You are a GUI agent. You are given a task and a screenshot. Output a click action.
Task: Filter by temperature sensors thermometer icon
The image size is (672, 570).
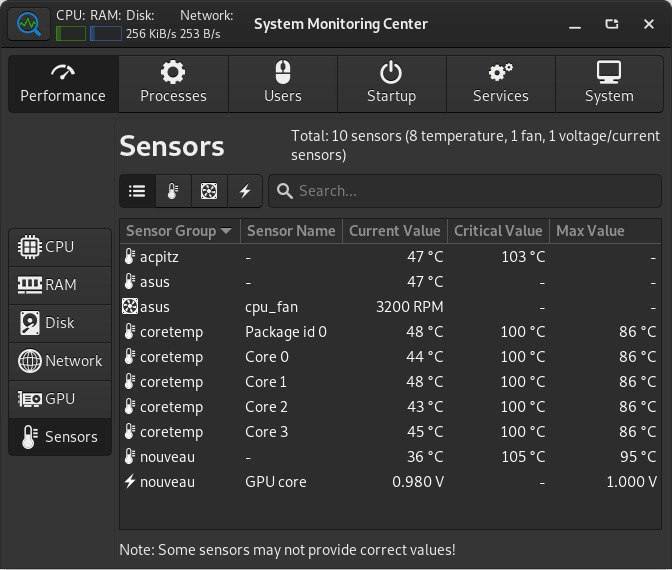click(x=173, y=191)
